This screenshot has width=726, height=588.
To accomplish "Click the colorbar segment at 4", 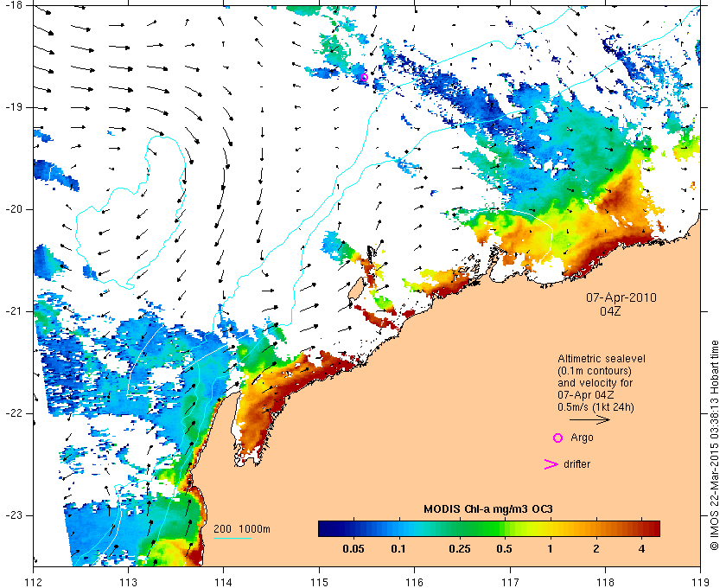I will (x=641, y=528).
